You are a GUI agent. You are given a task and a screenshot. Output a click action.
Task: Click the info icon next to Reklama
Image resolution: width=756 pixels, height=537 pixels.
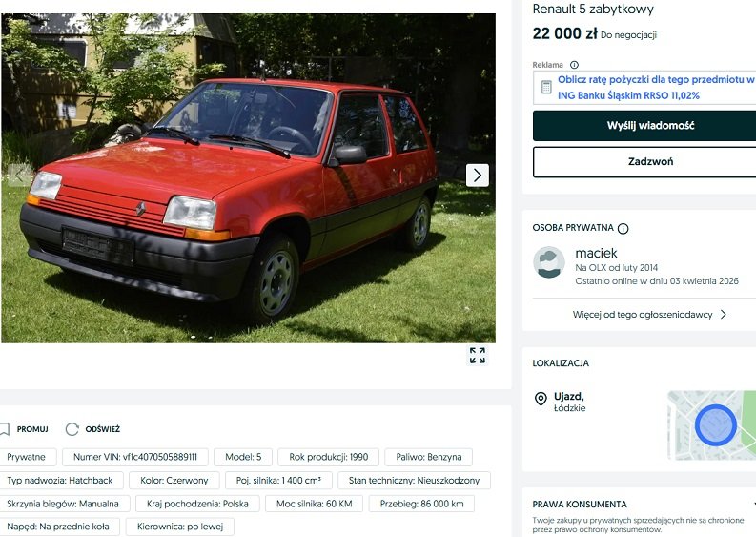[574, 65]
